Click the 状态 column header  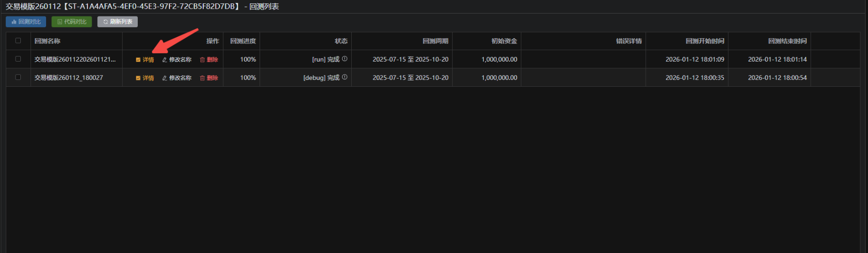(341, 41)
